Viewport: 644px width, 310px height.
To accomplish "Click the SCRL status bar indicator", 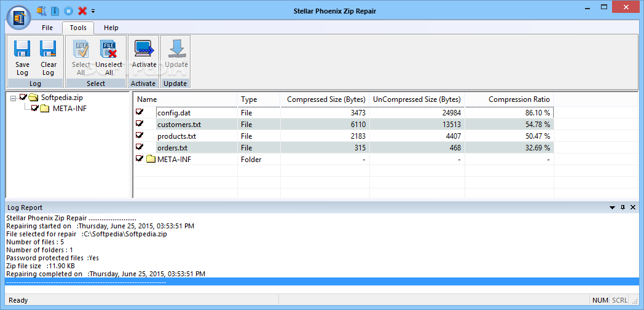I will [619, 300].
